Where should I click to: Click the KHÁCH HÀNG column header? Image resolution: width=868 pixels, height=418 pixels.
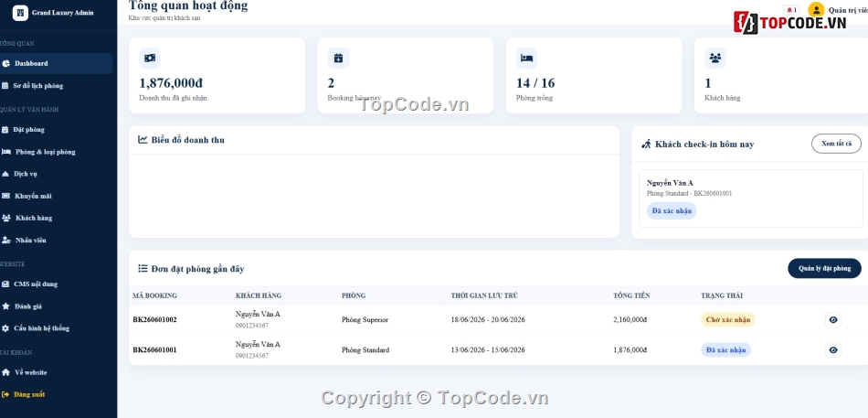coord(259,295)
